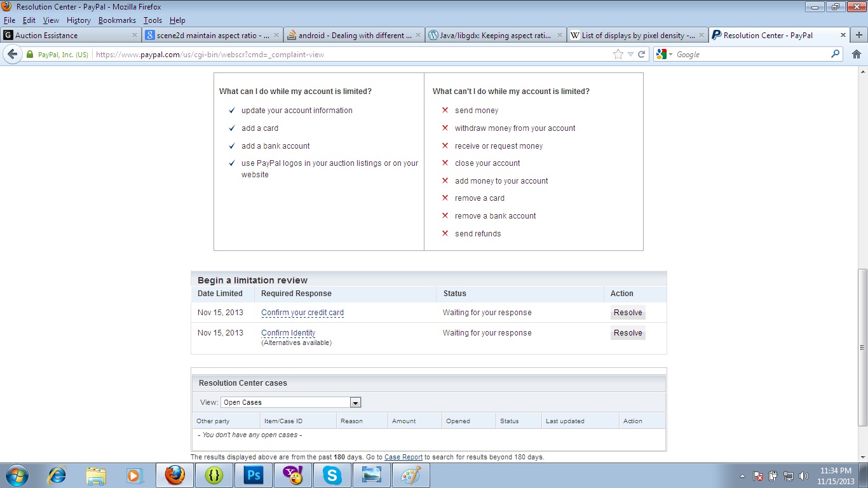
Task: Open the photo viewer taskbar icon
Action: 372,475
